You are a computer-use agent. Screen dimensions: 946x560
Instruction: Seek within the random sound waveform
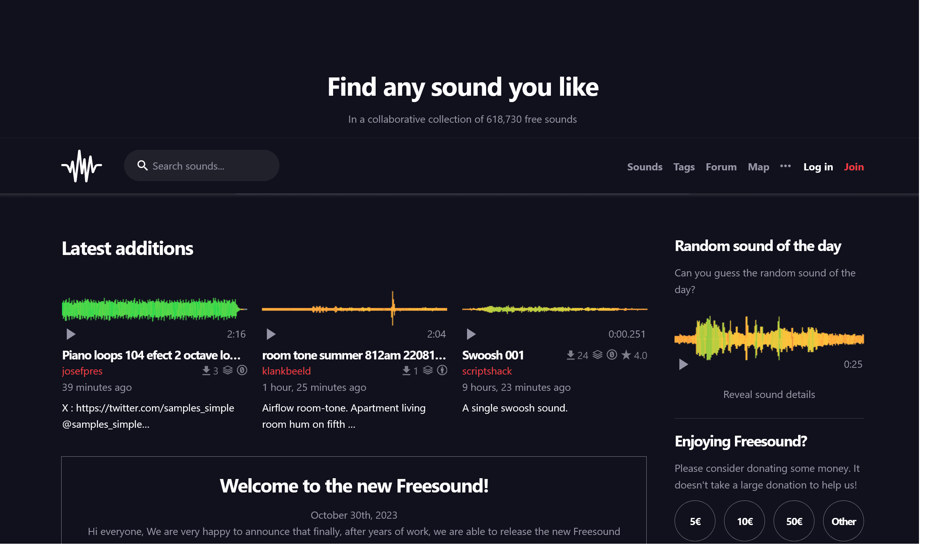click(769, 338)
